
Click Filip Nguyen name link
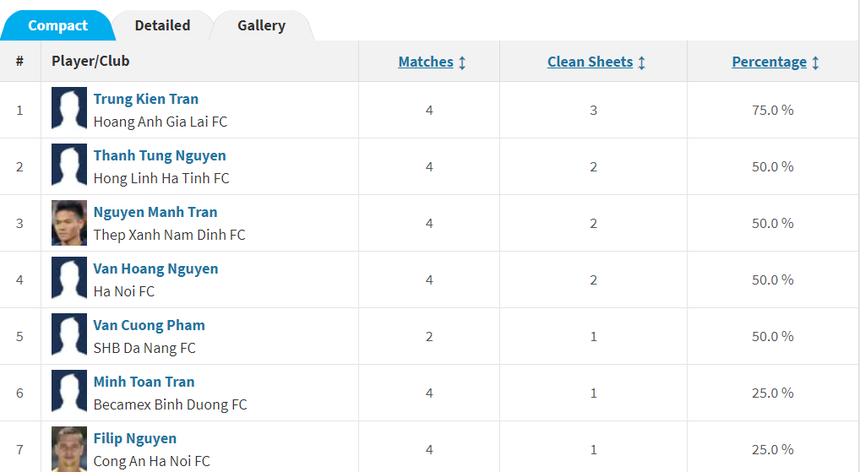pyautogui.click(x=135, y=438)
